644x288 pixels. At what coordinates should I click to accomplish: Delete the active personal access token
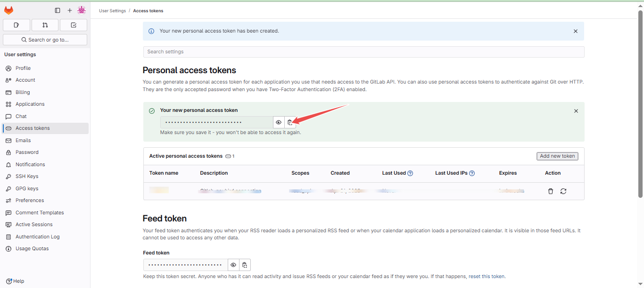tap(550, 191)
